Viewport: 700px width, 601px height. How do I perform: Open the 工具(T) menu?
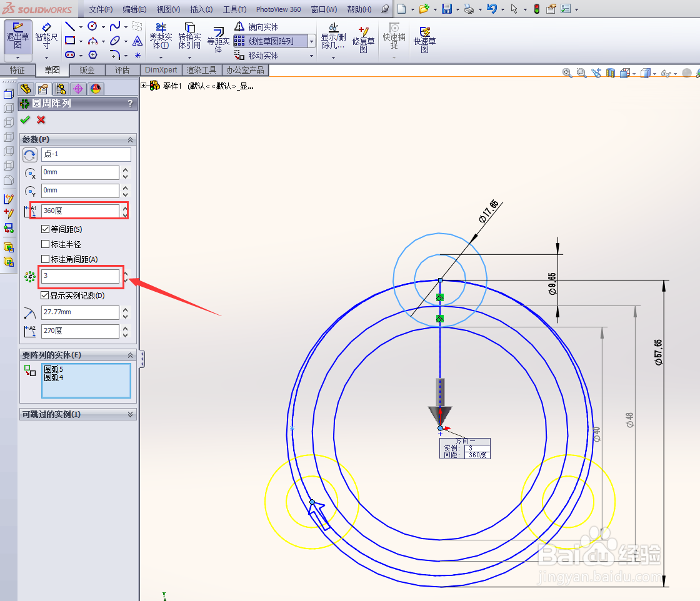(x=234, y=9)
